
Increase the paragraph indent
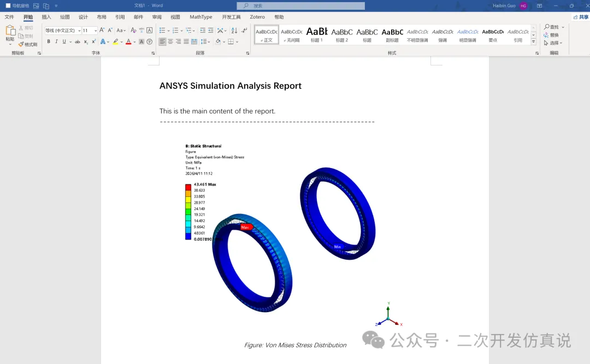pyautogui.click(x=211, y=31)
